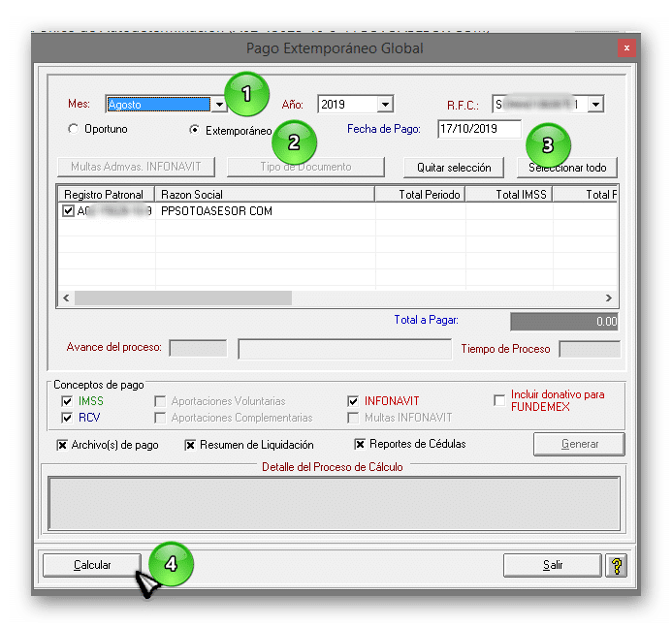Expand the Año dropdown showing 2019

coord(385,105)
